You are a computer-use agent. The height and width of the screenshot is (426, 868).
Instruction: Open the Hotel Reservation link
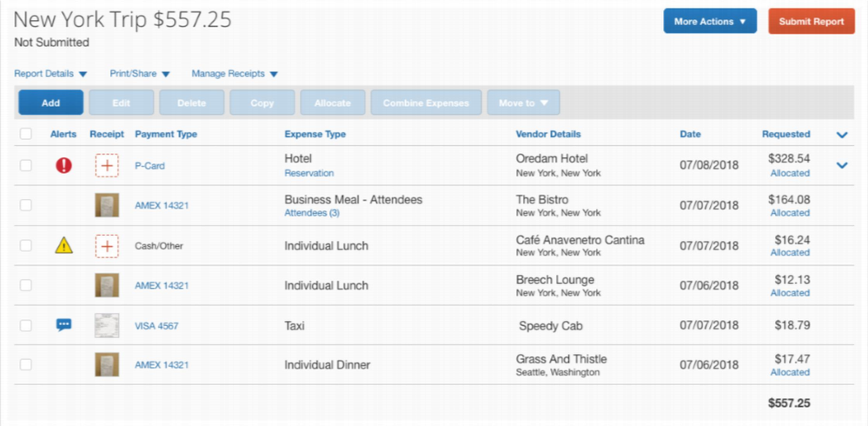pyautogui.click(x=309, y=173)
